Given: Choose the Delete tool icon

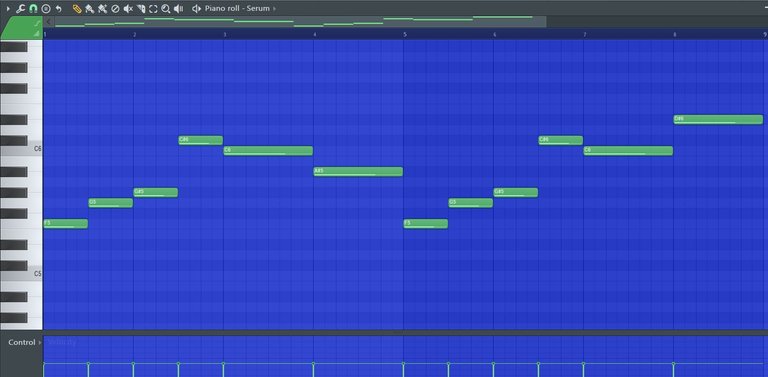Looking at the screenshot, I should [x=115, y=8].
